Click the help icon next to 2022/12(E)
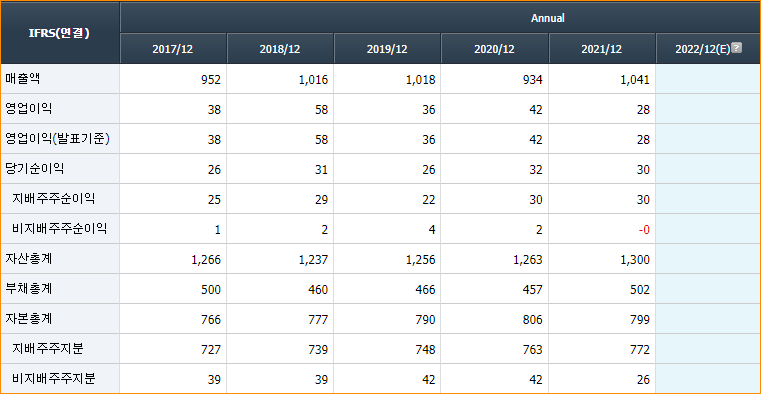 737,48
